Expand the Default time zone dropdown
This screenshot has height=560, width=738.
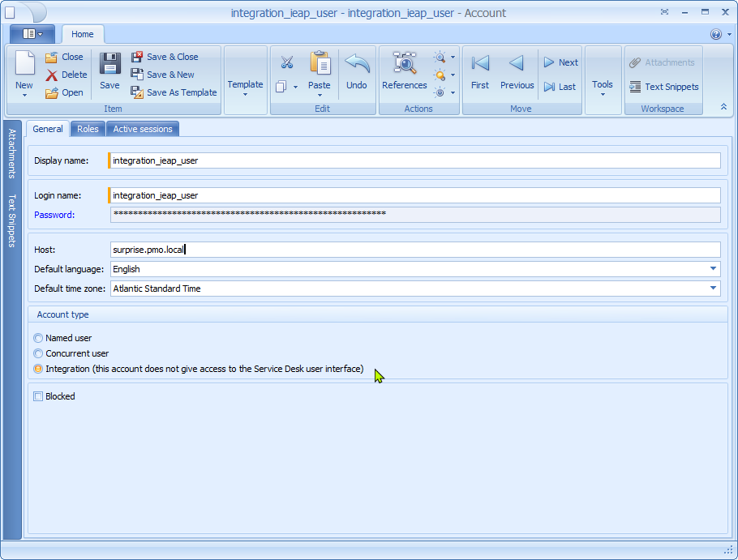pyautogui.click(x=713, y=288)
